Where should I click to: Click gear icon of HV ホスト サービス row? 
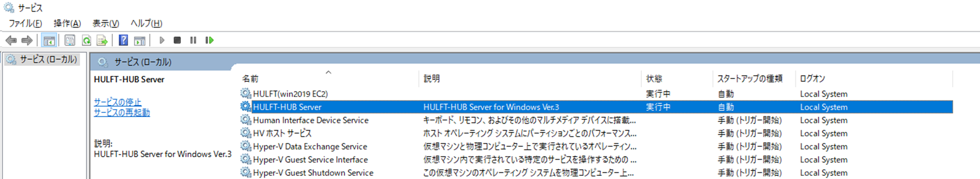click(x=245, y=133)
